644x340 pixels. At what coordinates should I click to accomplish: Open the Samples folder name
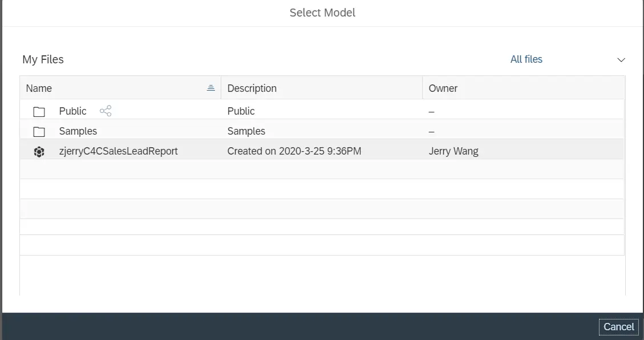pos(78,131)
